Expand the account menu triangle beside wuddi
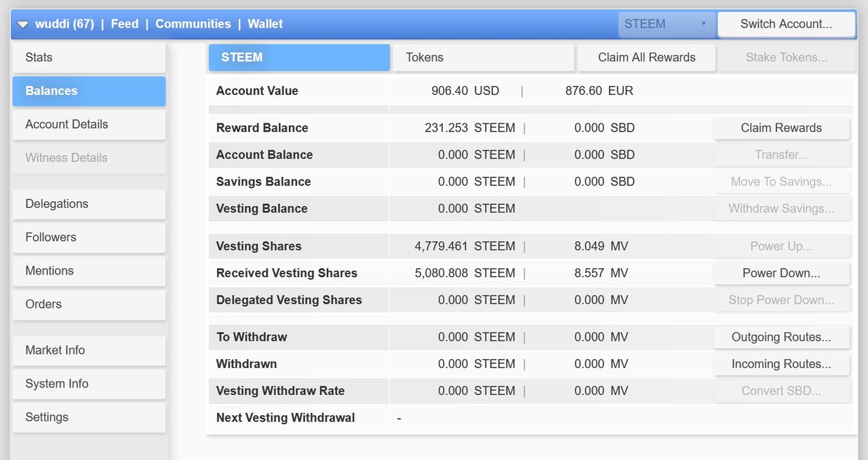 pyautogui.click(x=23, y=24)
